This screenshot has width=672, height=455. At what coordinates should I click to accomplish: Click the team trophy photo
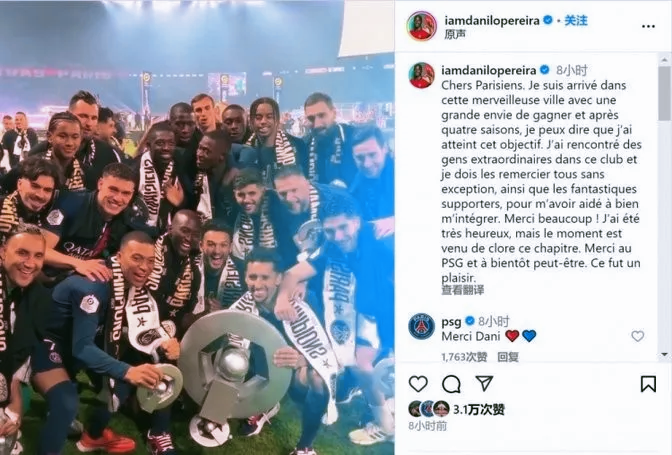pyautogui.click(x=197, y=228)
